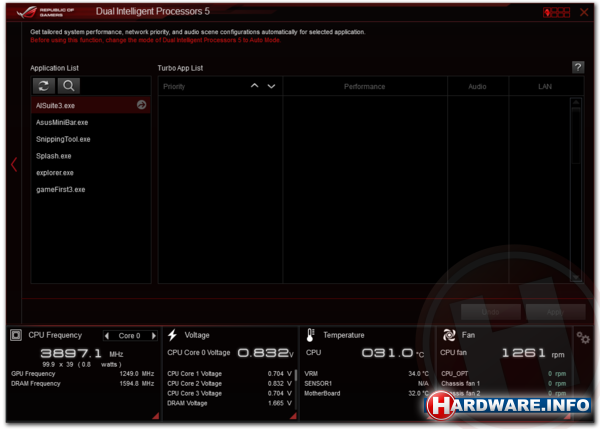This screenshot has width=600, height=429.
Task: Click the Temperature thermometer icon
Action: (x=310, y=335)
